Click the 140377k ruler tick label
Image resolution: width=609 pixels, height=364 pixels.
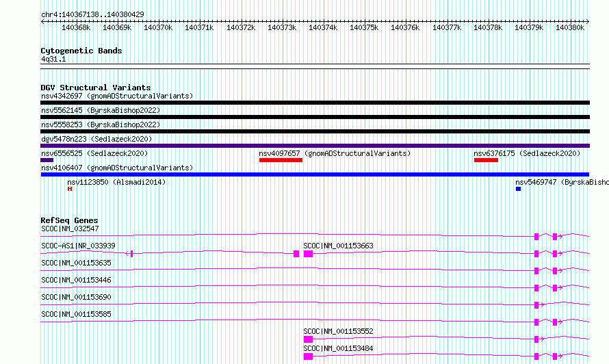447,27
